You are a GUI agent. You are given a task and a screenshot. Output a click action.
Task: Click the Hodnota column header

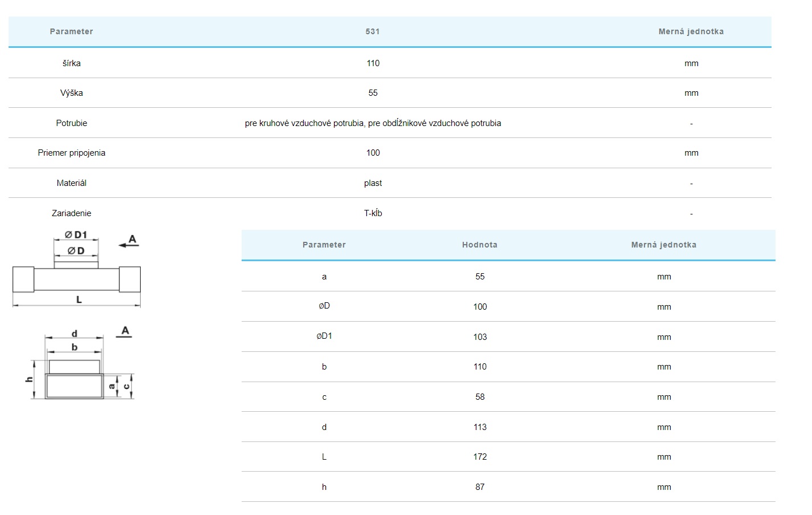click(x=479, y=245)
